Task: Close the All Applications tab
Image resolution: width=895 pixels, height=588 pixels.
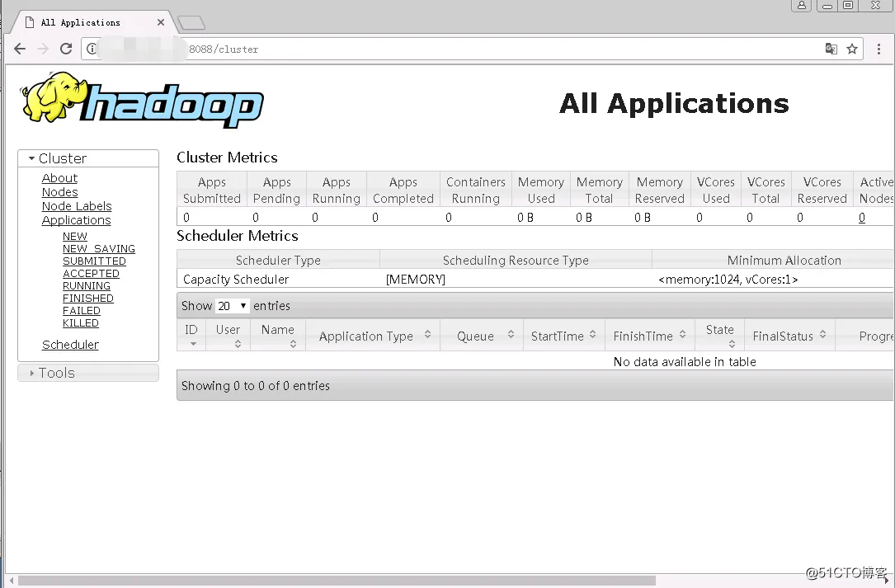Action: pos(160,22)
